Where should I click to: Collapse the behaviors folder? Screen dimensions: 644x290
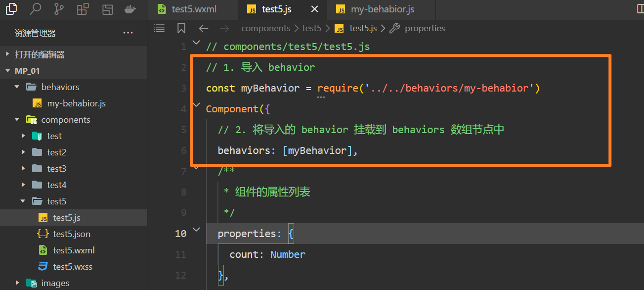point(74,87)
